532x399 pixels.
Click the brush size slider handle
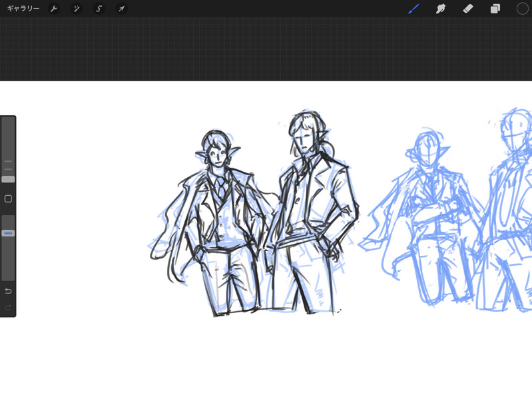(x=8, y=179)
